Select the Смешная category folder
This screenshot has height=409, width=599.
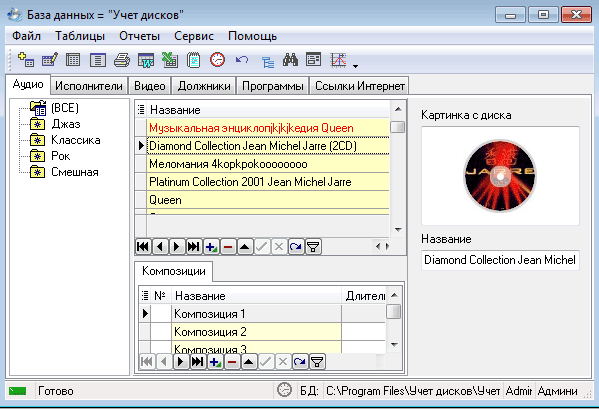(x=75, y=172)
